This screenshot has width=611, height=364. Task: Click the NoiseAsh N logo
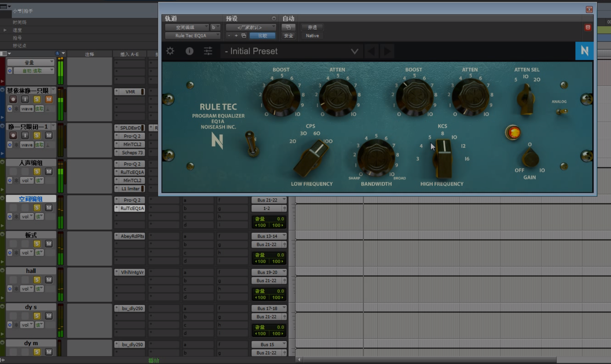pos(584,51)
